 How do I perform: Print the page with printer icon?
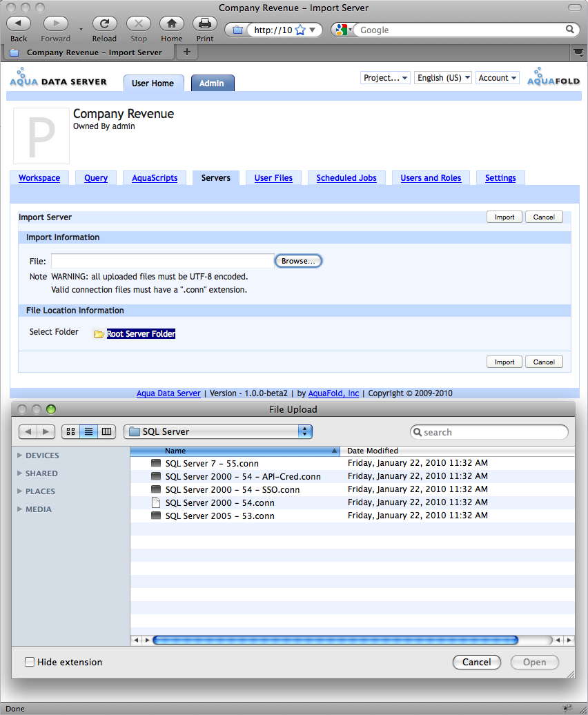pyautogui.click(x=205, y=23)
